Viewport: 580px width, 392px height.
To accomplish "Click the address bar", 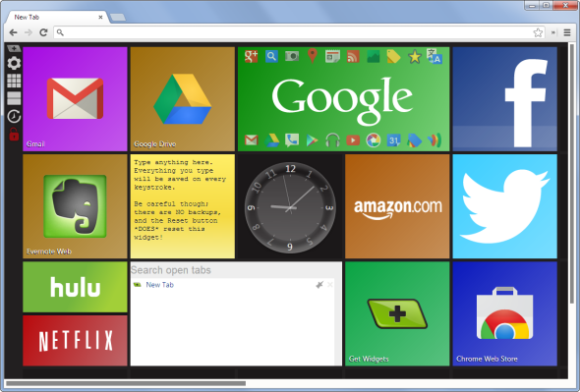I will 300,32.
